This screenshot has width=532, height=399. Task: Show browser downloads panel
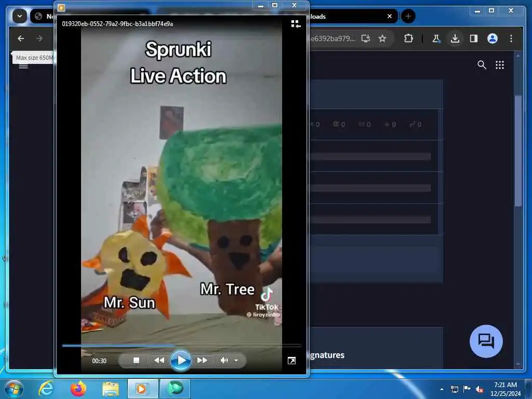coord(455,38)
